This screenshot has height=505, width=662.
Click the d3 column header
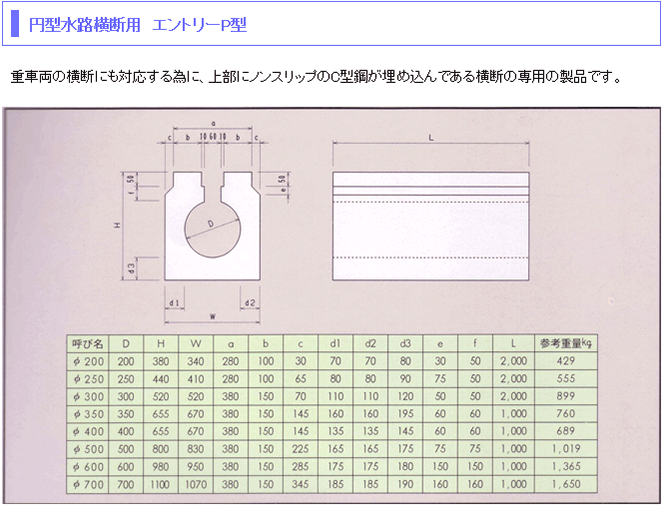(405, 343)
